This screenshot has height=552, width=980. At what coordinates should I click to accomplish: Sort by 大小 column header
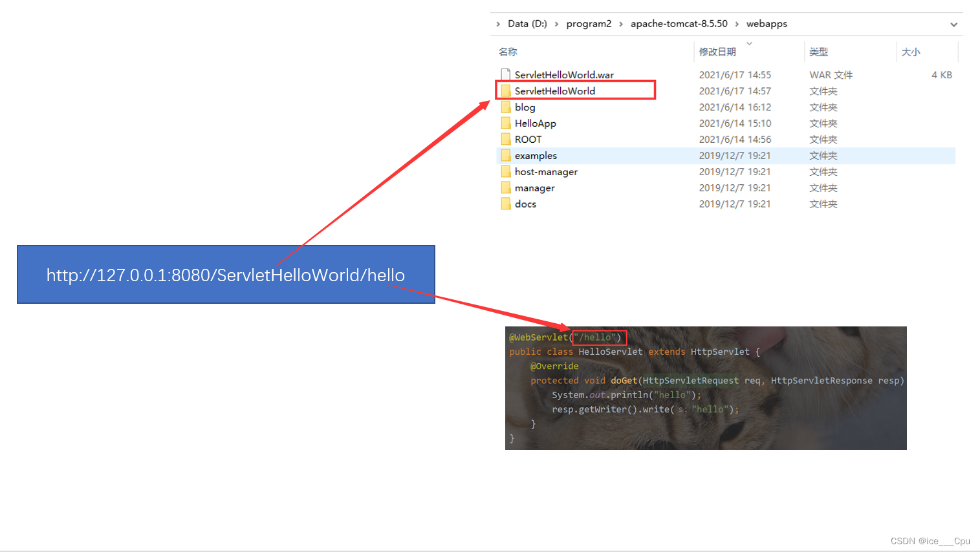click(x=911, y=52)
